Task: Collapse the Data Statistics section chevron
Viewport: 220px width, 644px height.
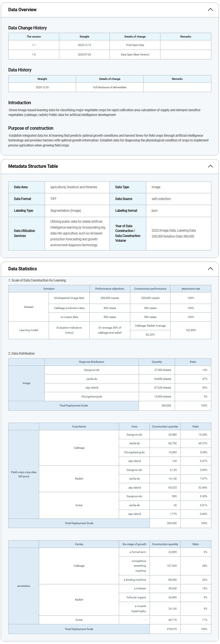Action: [210, 269]
